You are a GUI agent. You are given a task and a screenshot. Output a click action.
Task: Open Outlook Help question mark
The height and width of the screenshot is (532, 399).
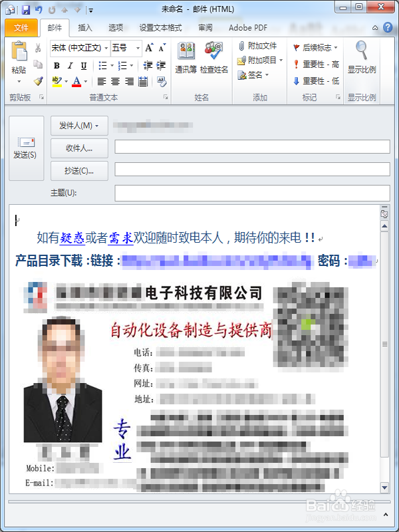pyautogui.click(x=388, y=27)
